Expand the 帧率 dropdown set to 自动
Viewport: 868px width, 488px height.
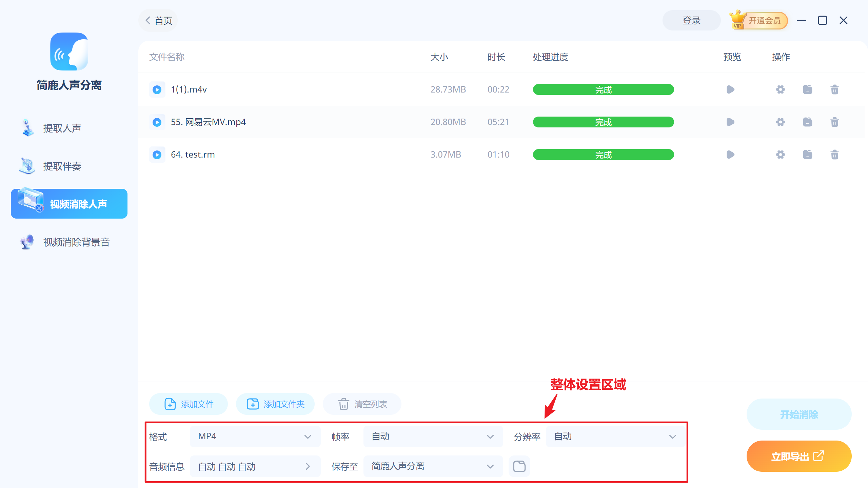433,436
